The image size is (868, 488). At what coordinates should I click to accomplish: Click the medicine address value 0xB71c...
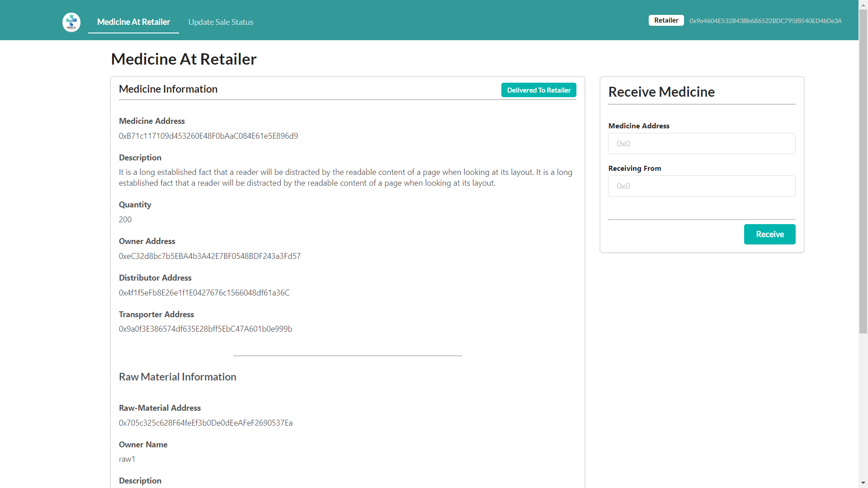[208, 136]
